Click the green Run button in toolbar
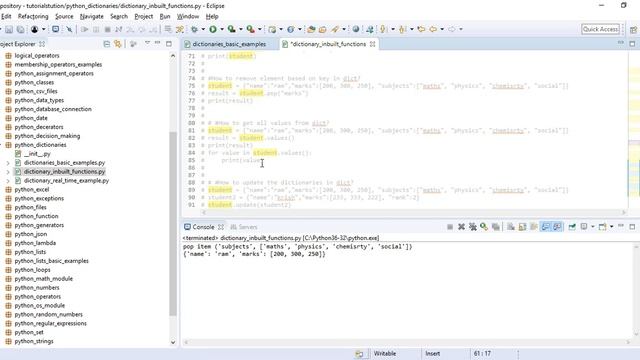This screenshot has height=360, width=640. tap(213, 29)
